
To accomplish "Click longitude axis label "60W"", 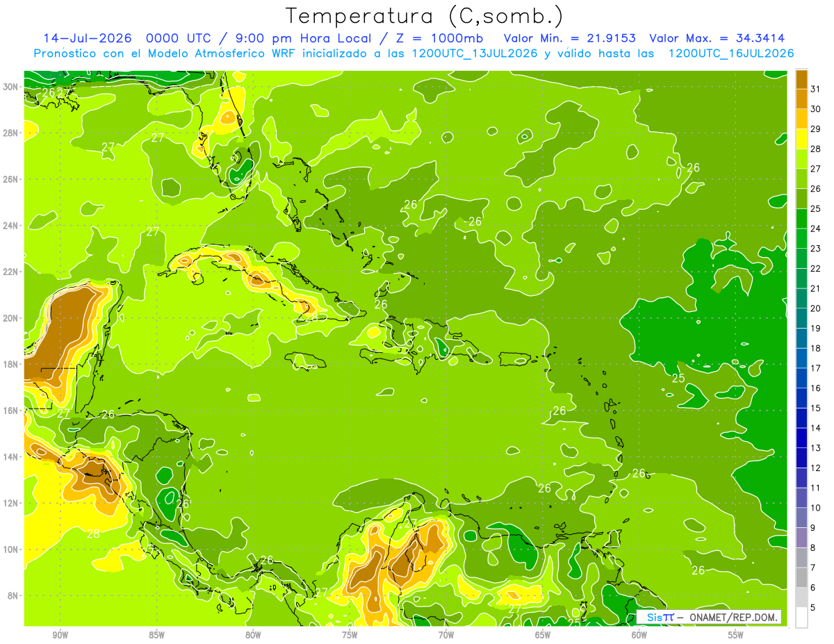I will pos(639,635).
